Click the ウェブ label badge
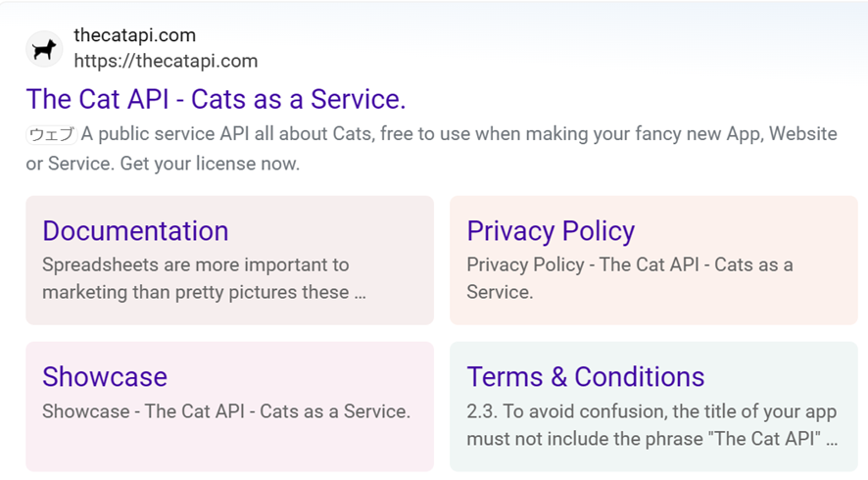This screenshot has width=868, height=480. point(51,135)
